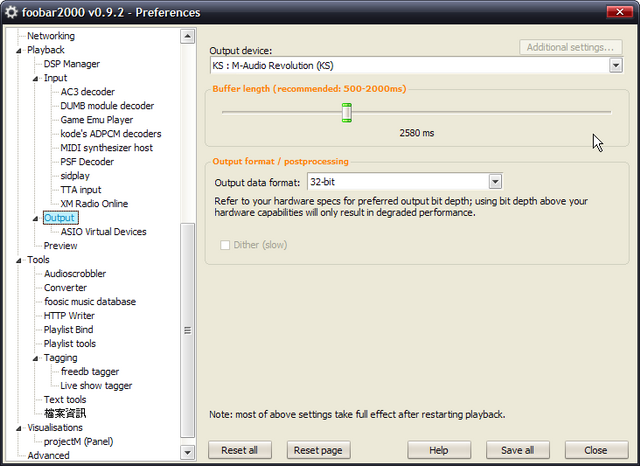Close the Preferences window
Image resolution: width=640 pixels, height=466 pixels.
(x=620, y=12)
